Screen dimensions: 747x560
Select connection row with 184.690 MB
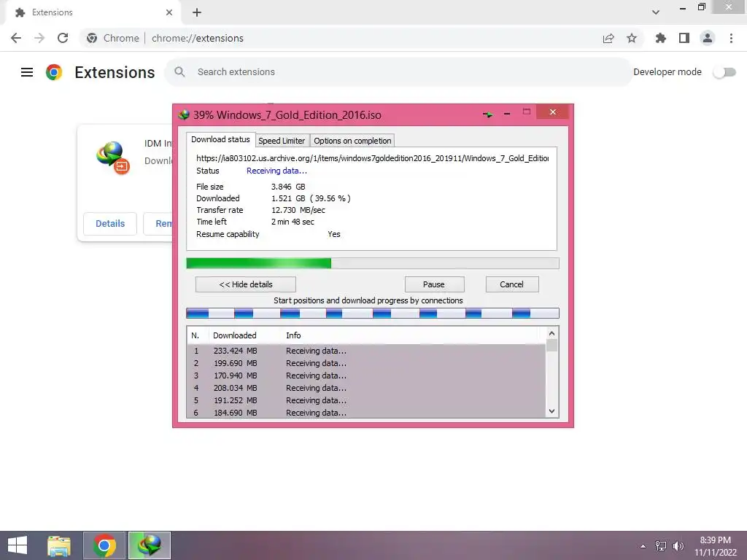click(x=367, y=413)
